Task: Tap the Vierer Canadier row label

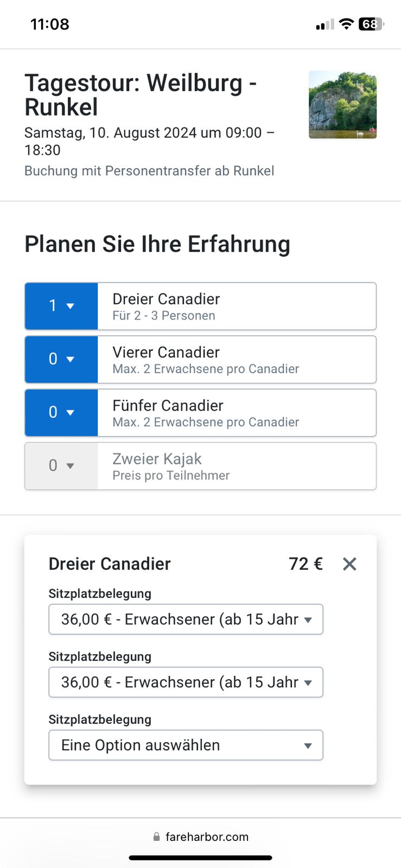Action: (166, 353)
